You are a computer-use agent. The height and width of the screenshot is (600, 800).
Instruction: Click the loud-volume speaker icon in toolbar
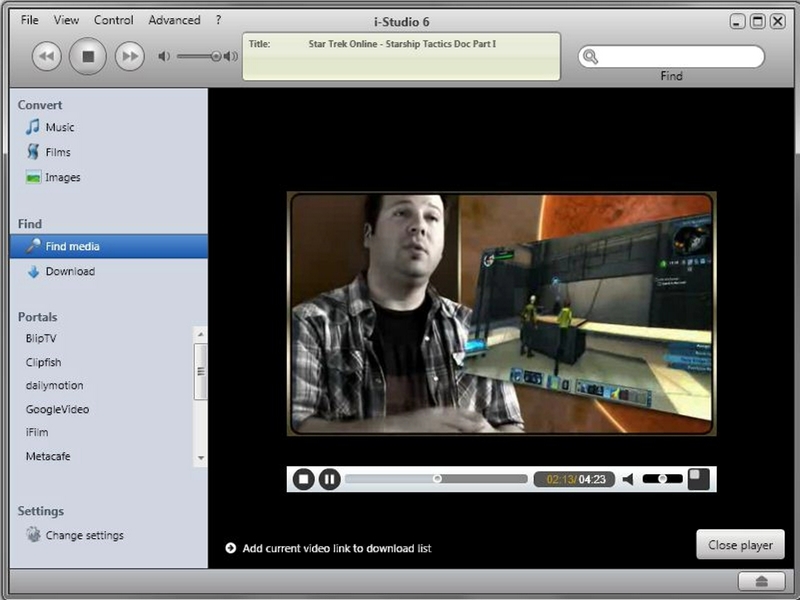[231, 56]
